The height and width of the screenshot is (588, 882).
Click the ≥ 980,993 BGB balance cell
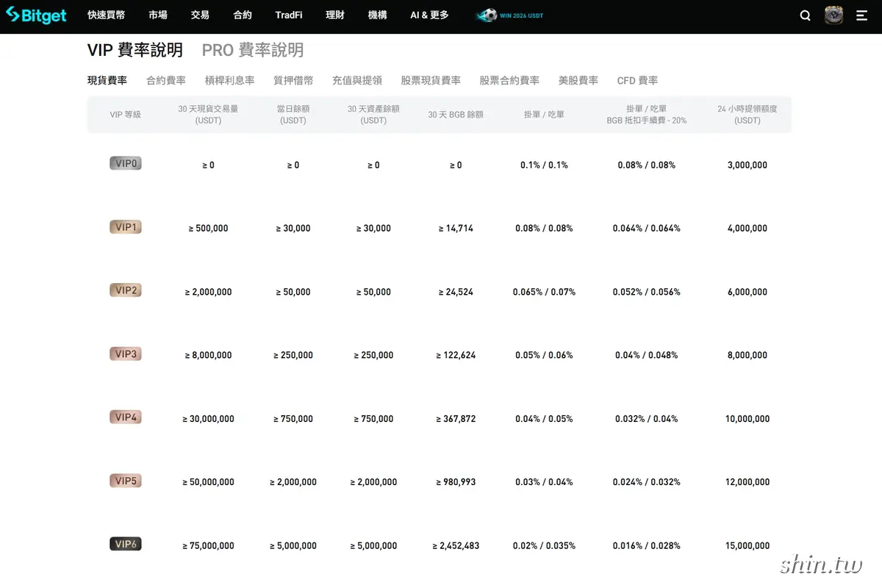[456, 482]
